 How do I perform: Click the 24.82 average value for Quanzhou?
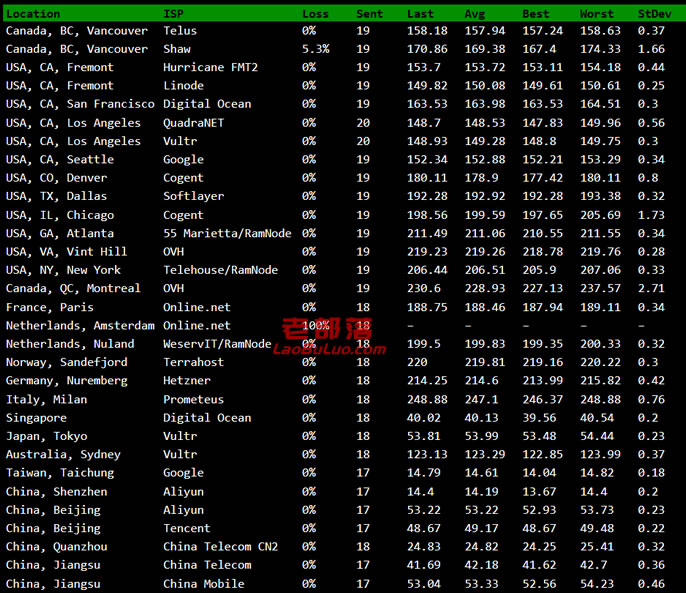point(481,547)
